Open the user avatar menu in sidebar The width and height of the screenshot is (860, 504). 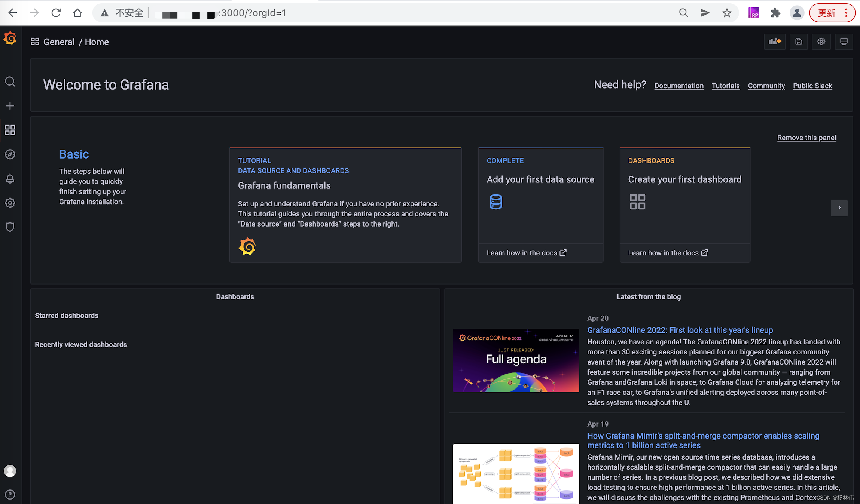click(10, 471)
